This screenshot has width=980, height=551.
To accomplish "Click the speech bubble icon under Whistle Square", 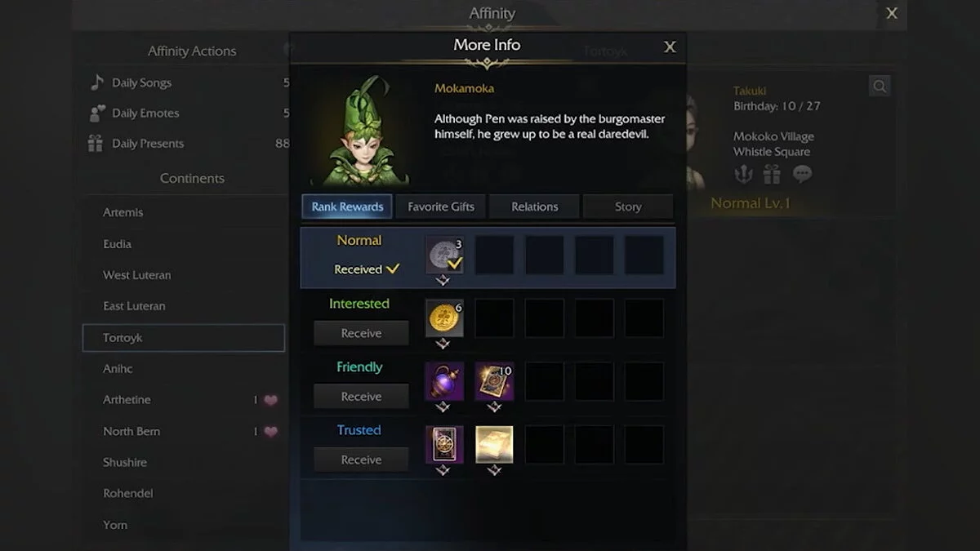I will 802,174.
